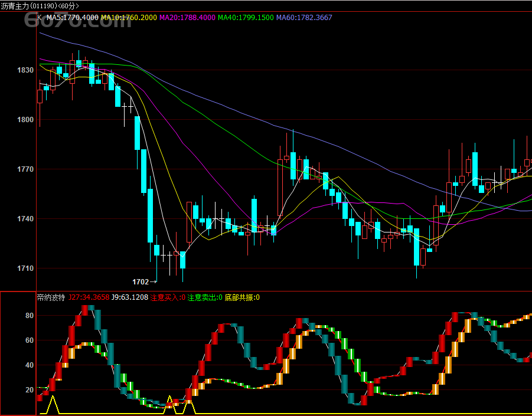Select the green MA40:1799.1500 legend

pyautogui.click(x=246, y=18)
